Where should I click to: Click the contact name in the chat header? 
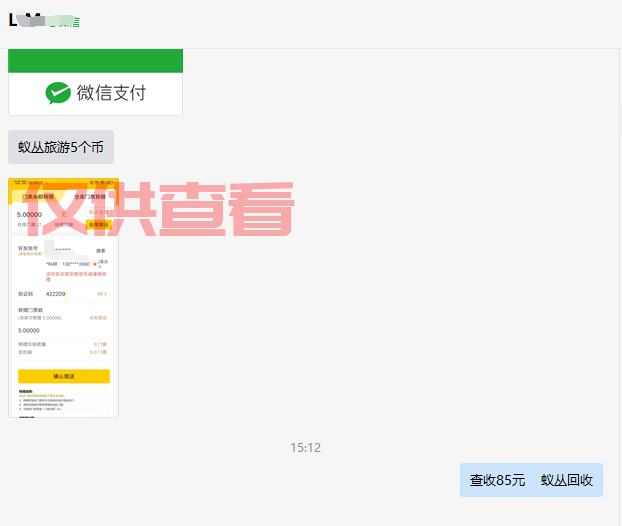[25, 20]
